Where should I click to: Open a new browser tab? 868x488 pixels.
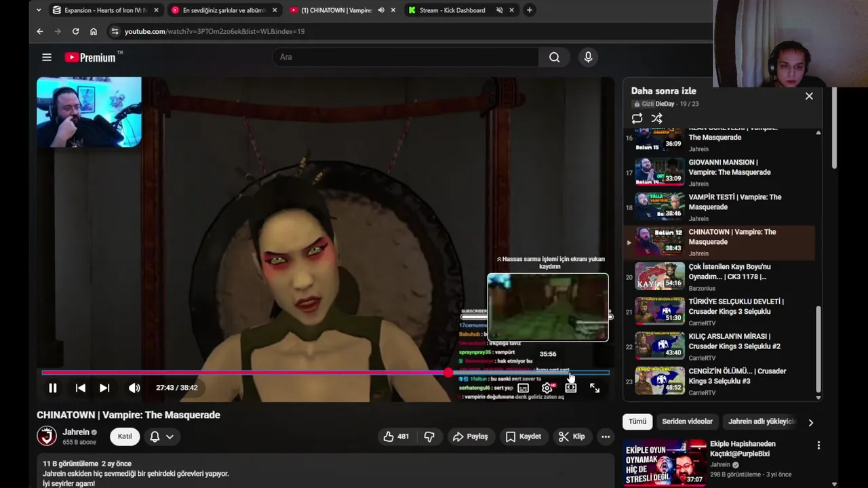coord(530,10)
